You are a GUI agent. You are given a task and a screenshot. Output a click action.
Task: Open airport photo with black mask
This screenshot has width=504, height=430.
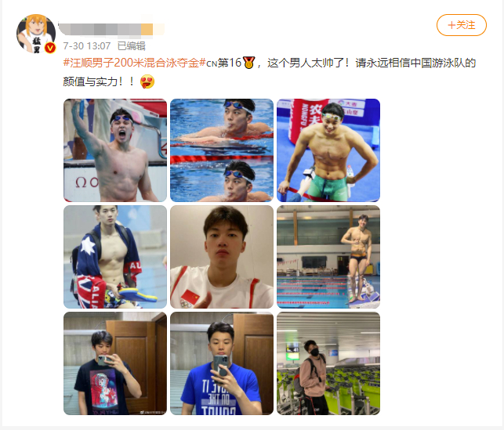(328, 363)
